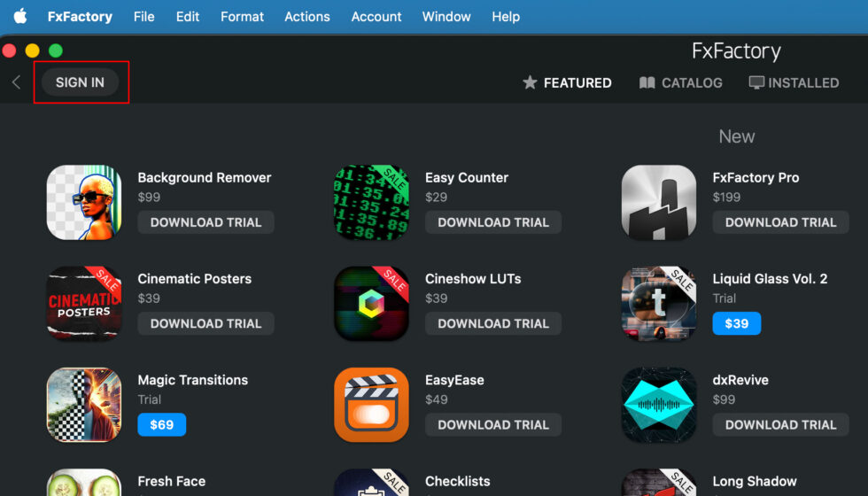Image resolution: width=868 pixels, height=496 pixels.
Task: Open the Actions menu
Action: pyautogui.click(x=308, y=17)
